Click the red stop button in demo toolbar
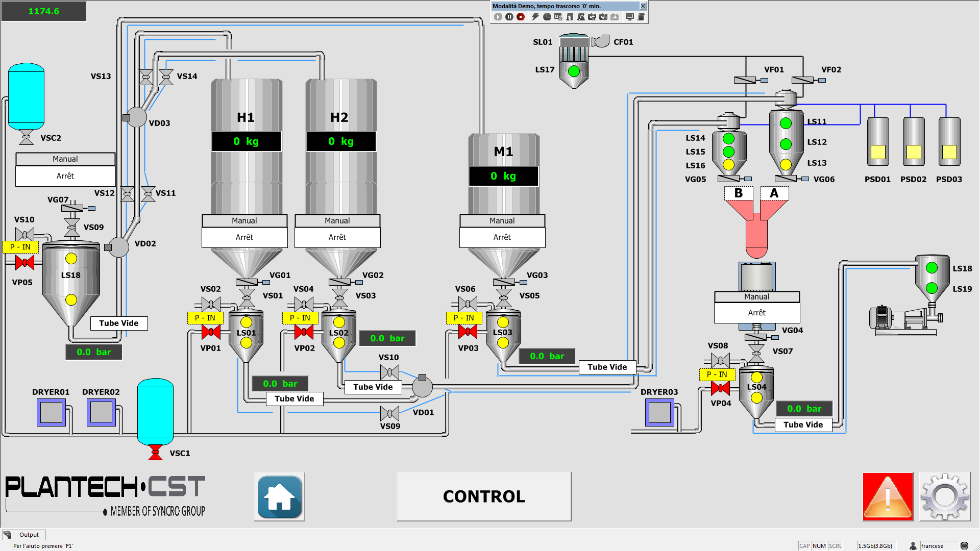980x551 pixels. point(520,17)
